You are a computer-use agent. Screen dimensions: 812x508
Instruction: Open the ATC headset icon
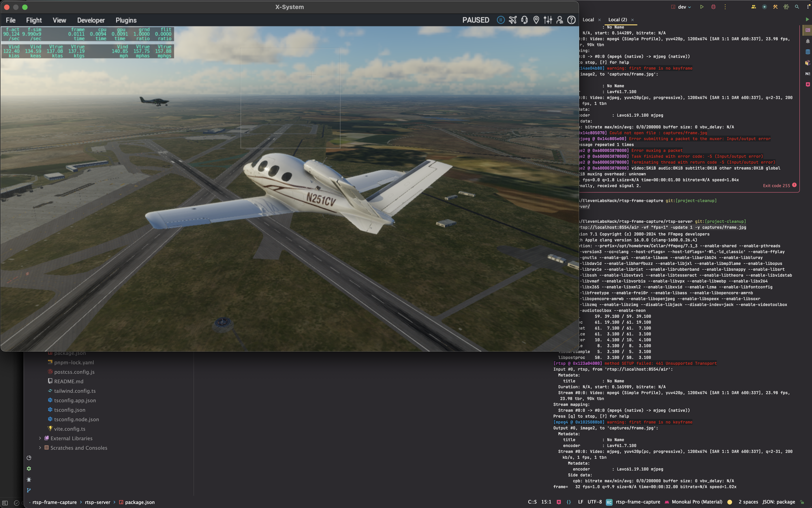pos(524,20)
